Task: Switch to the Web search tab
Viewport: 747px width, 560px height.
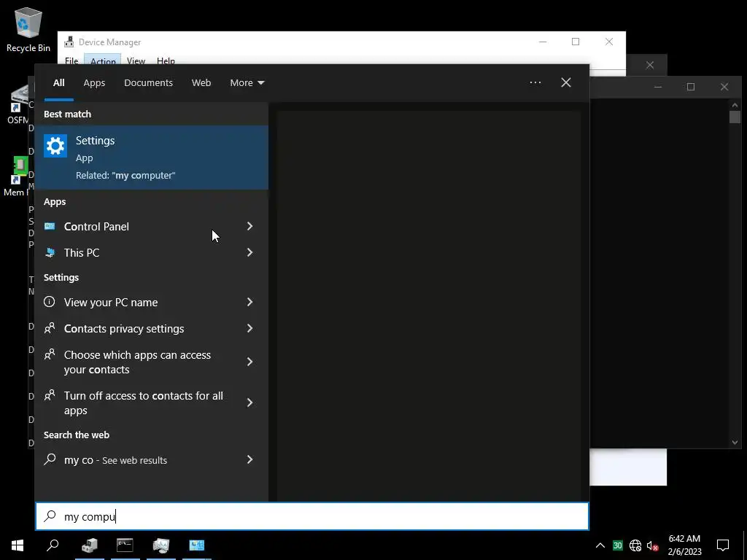Action: 201,83
